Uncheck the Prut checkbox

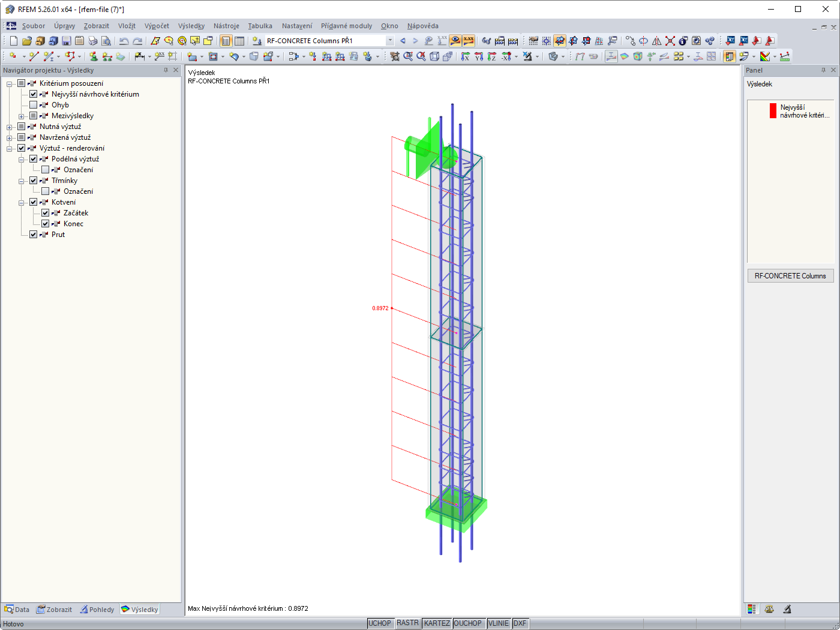click(x=34, y=235)
